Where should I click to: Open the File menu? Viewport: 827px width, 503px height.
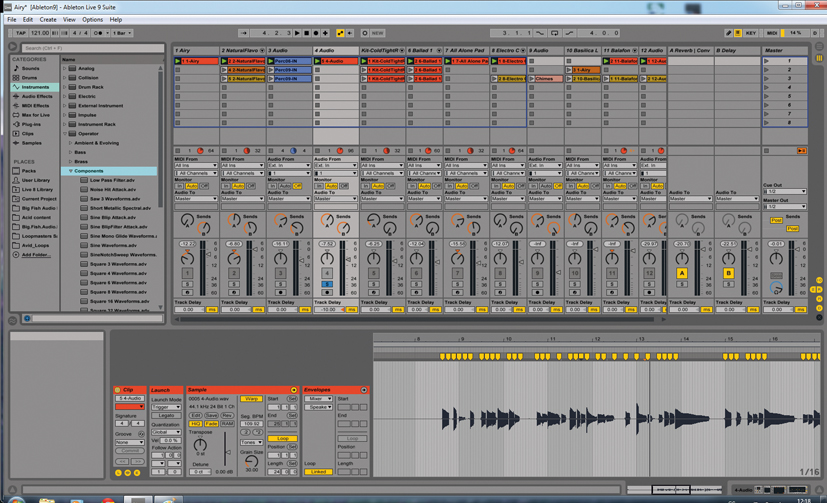click(x=12, y=20)
